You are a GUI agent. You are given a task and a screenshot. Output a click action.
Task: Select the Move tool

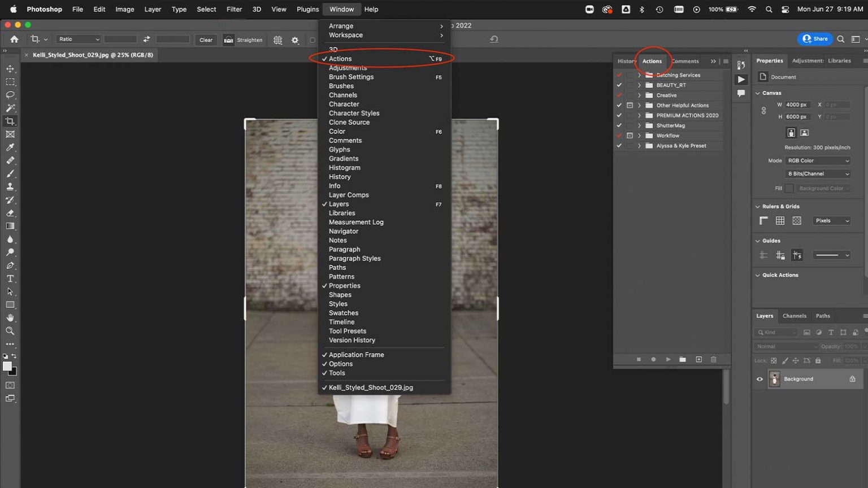[x=10, y=68]
